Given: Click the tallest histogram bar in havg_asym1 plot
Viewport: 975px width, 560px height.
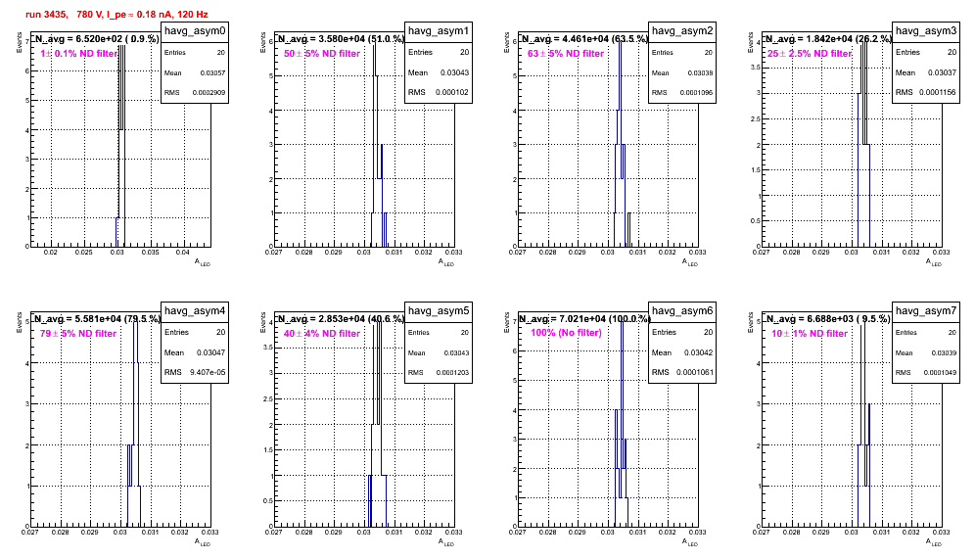Looking at the screenshot, I should [x=374, y=144].
